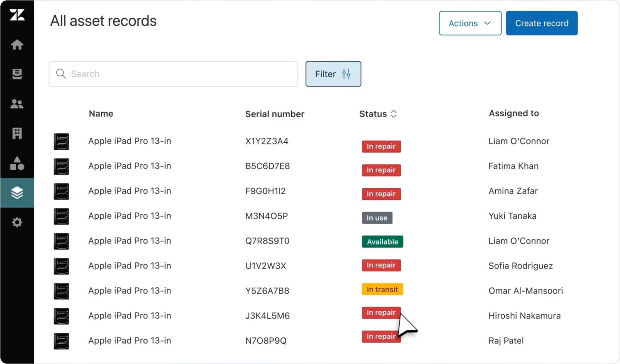Click the Available status badge
Viewport: 620px width, 364px height.
[382, 242]
